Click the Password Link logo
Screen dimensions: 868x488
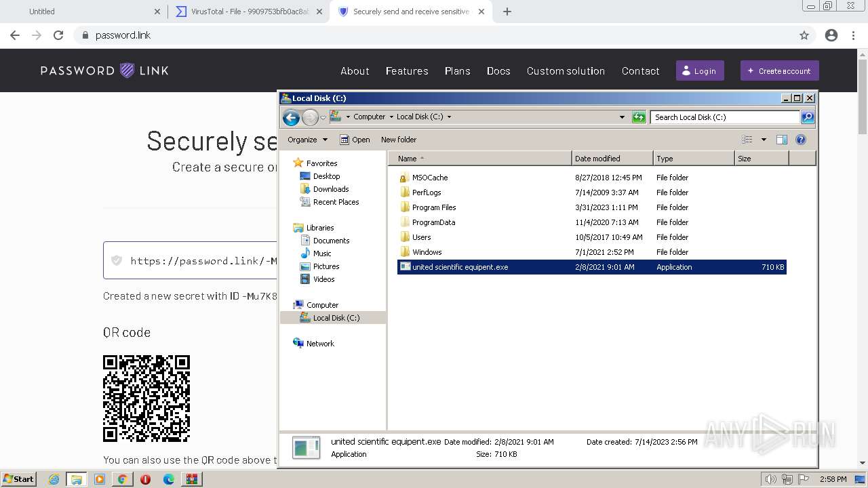[104, 70]
